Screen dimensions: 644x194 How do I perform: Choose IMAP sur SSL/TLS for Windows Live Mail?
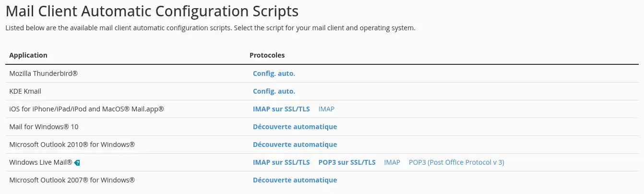point(281,162)
